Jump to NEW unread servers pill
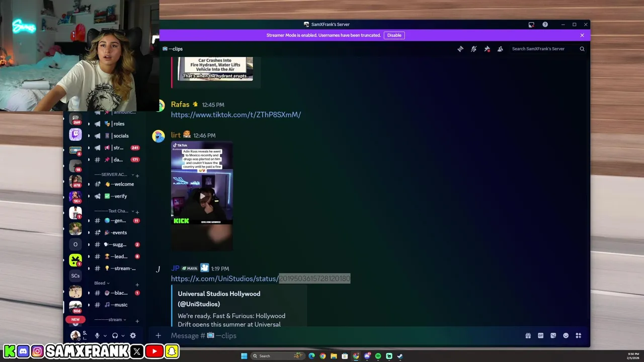 [75, 319]
